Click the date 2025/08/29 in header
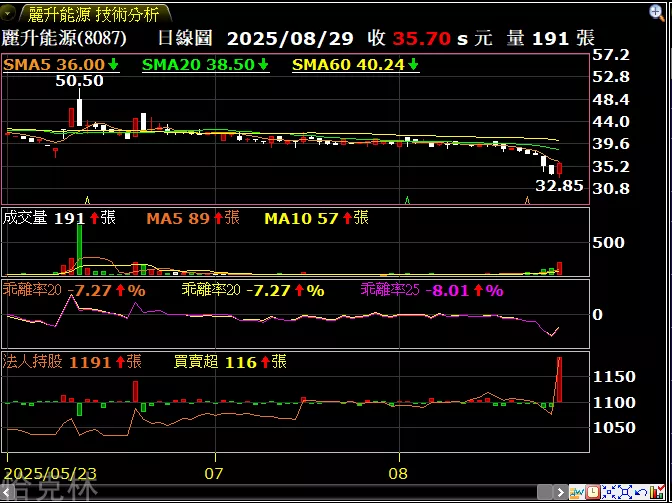Screen dimensions: 672x503 (290, 39)
